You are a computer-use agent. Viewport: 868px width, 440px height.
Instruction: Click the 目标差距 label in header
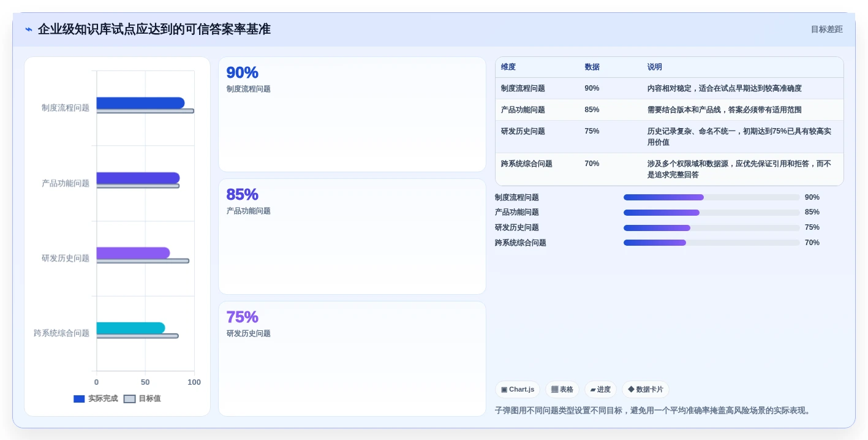pos(826,29)
